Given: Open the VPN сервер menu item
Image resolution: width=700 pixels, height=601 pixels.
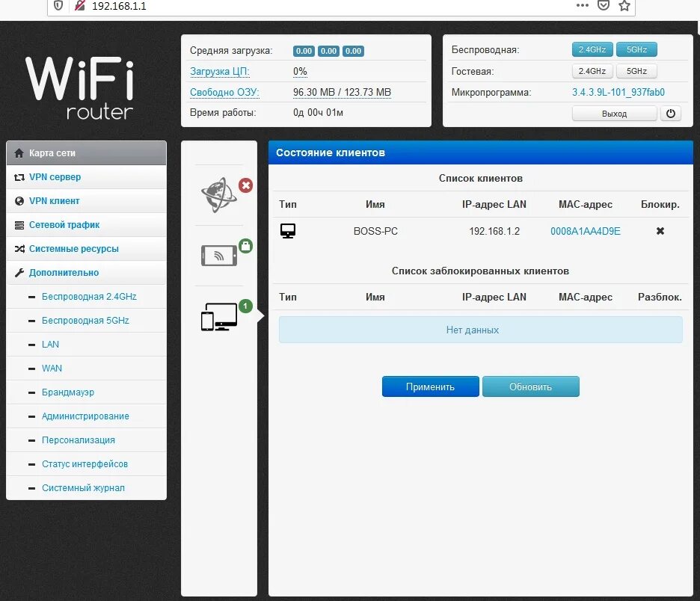Looking at the screenshot, I should tap(87, 177).
